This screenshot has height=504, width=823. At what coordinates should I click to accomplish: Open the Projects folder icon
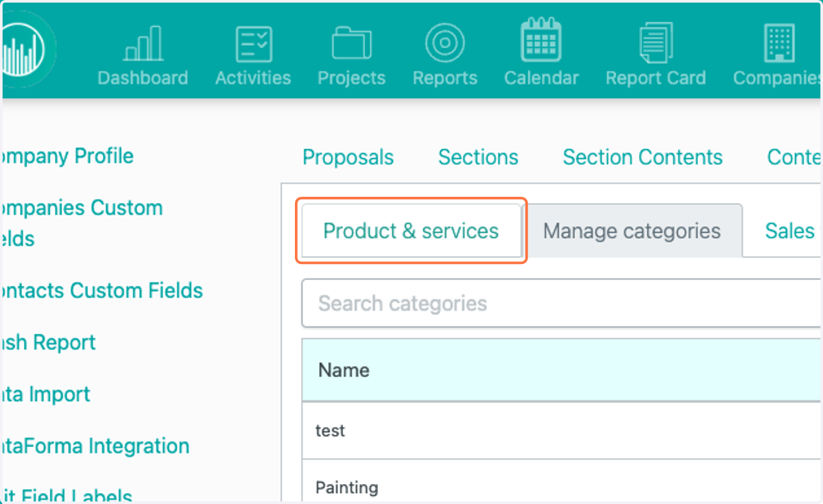tap(351, 44)
